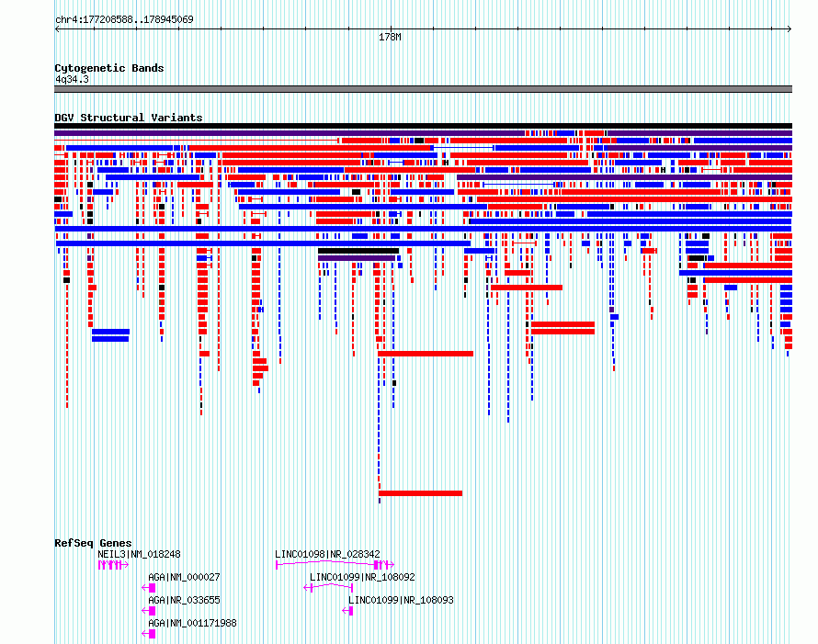Open the Cytogenetic Bands track title
Viewport: 818px width, 644px height.
tap(109, 68)
